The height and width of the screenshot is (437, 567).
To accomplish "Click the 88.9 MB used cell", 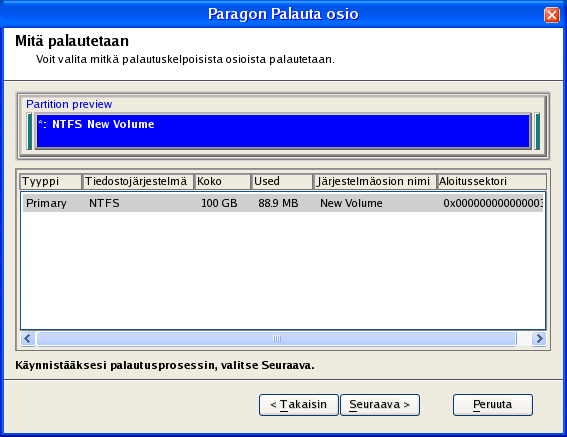I will tap(278, 203).
